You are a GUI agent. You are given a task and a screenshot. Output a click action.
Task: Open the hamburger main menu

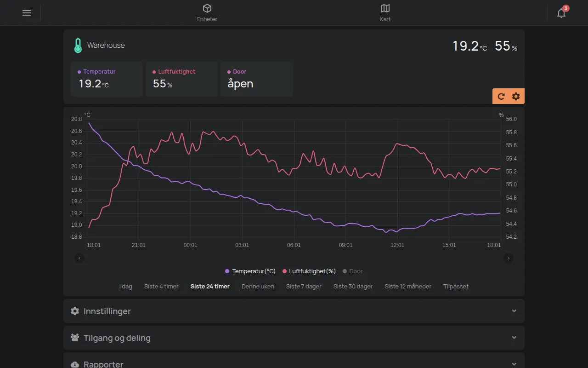coord(27,13)
